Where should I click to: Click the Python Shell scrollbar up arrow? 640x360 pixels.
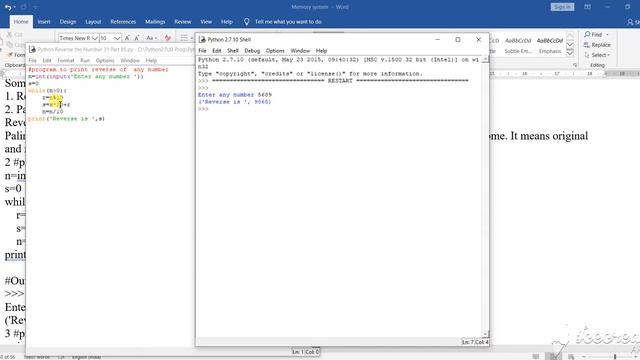click(485, 60)
